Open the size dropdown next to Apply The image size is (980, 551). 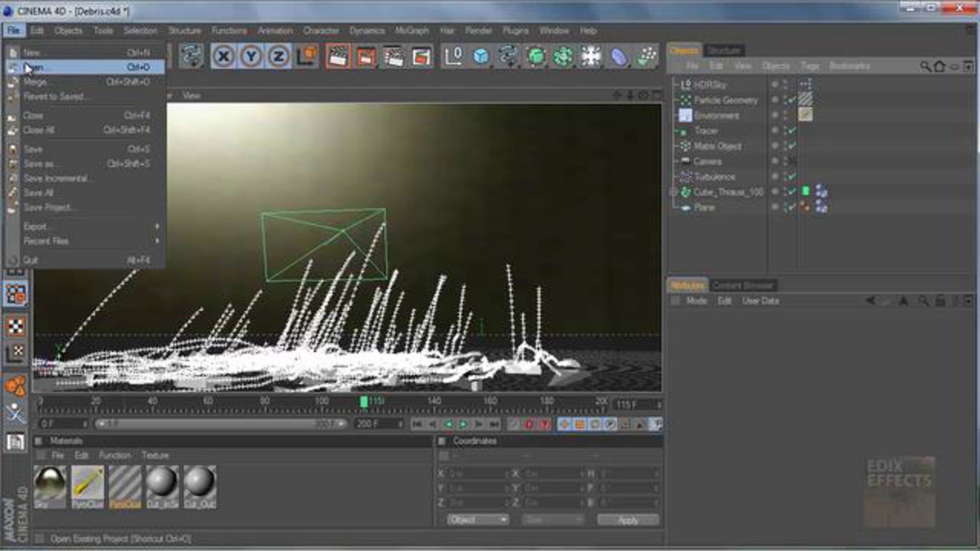pos(553,520)
